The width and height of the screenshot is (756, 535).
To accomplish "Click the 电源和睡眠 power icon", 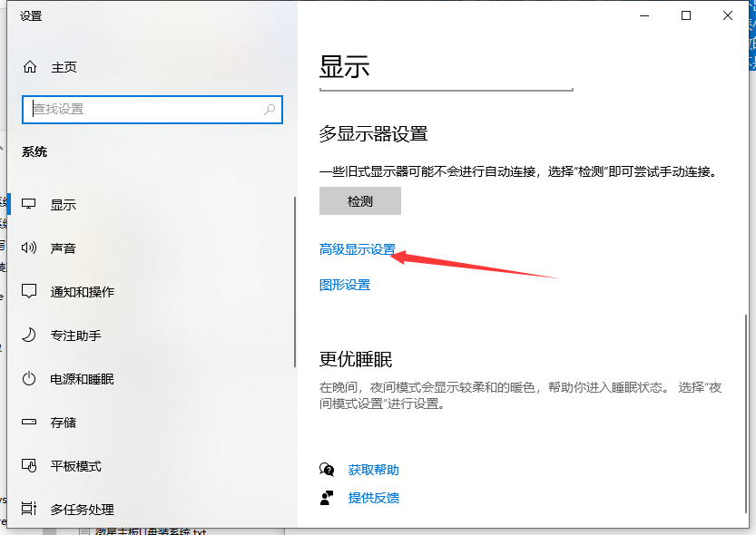I will (x=30, y=379).
